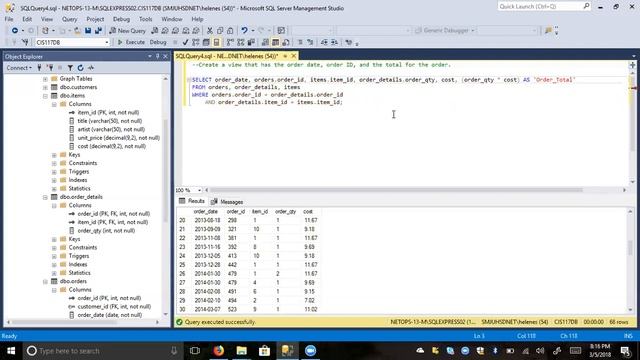Uncomment selected lines icon
This screenshot has width=640, height=360.
pyautogui.click(x=310, y=42)
